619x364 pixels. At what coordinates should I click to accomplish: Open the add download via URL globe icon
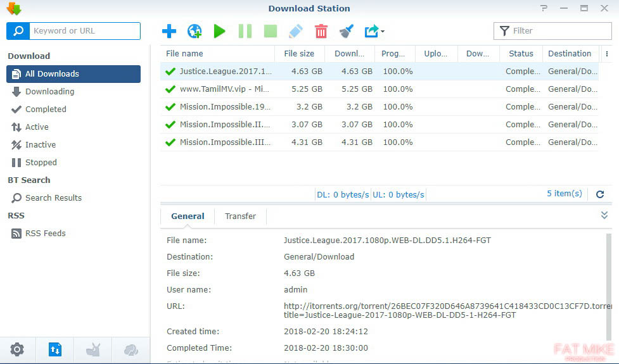[195, 31]
